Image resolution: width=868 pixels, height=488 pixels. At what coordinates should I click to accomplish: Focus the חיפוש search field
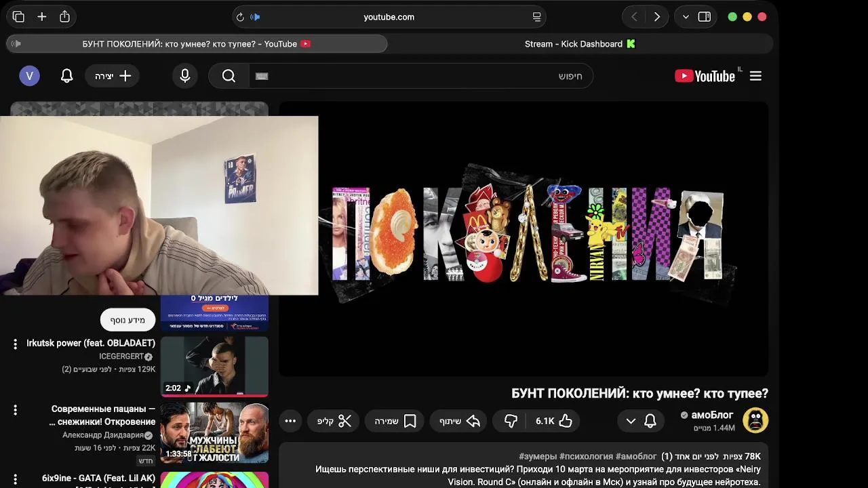point(420,76)
